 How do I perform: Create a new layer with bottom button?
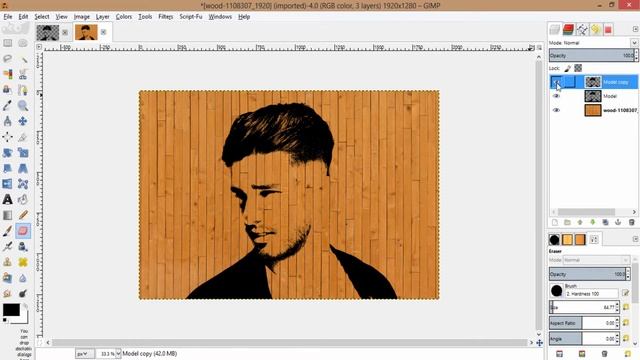click(x=554, y=222)
